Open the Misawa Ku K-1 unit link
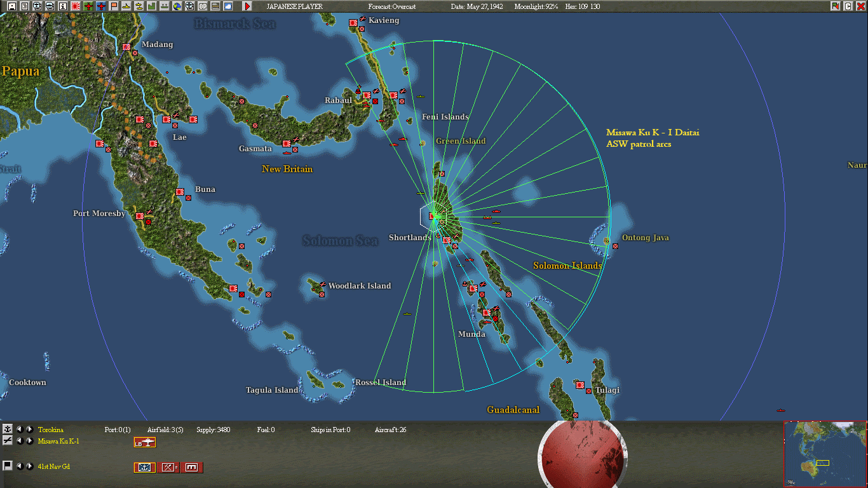The image size is (868, 488). [58, 441]
